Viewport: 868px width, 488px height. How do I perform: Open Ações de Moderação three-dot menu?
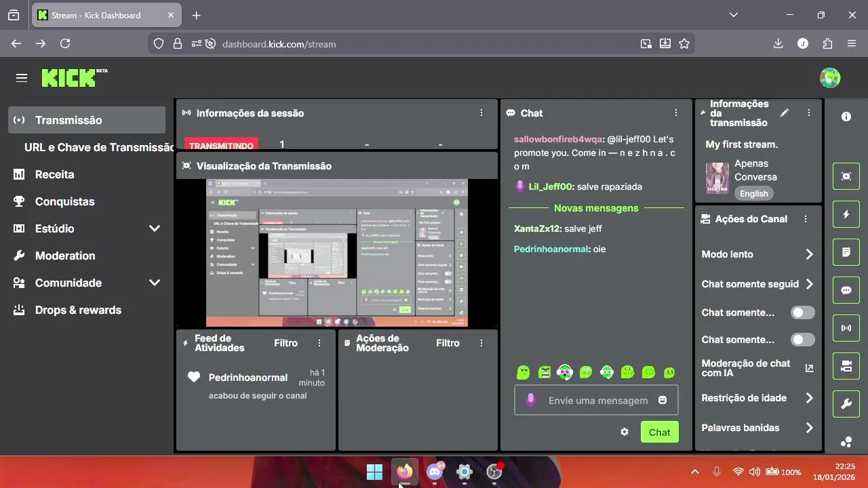pos(481,343)
